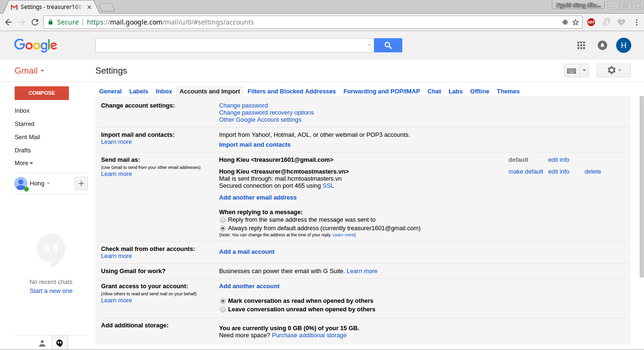
Task: Close the Settings browser tab
Action: [89, 7]
